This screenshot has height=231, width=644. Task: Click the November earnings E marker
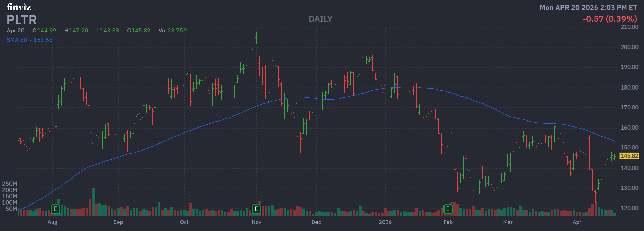(x=256, y=209)
